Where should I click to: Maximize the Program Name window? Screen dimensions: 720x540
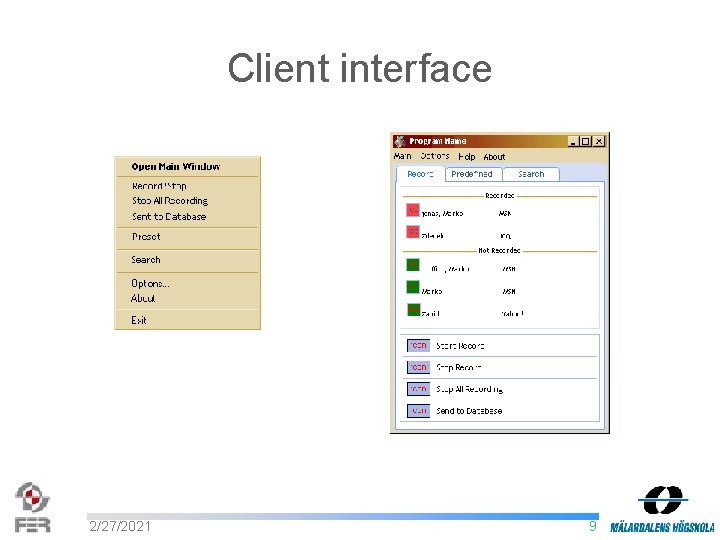click(585, 141)
